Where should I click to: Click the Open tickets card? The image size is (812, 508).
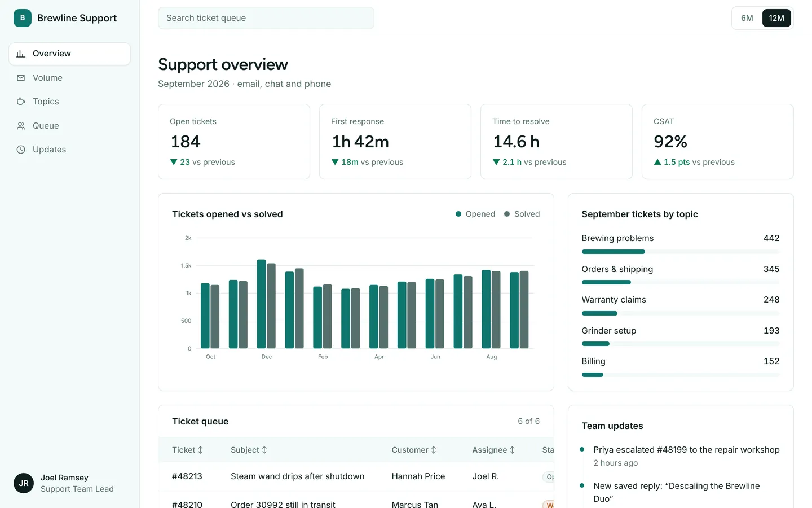click(x=234, y=142)
